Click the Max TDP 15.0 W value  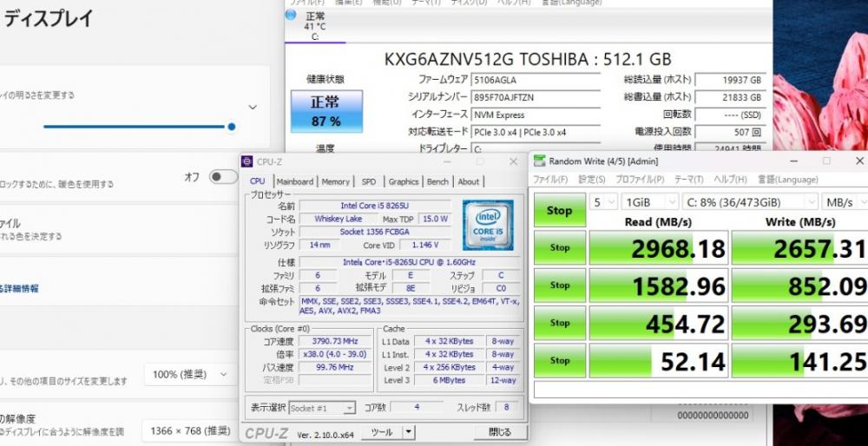434,220
